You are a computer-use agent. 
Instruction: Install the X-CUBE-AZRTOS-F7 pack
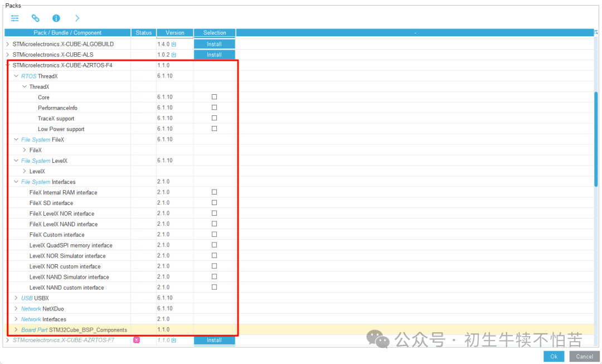click(x=214, y=340)
